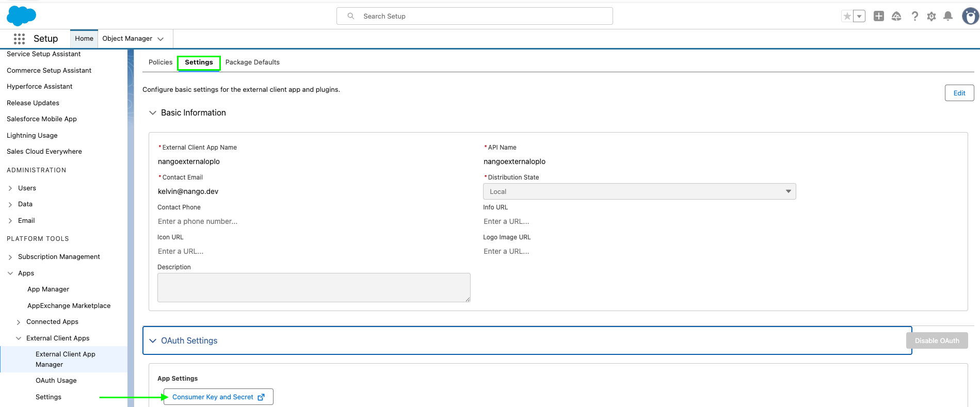
Task: Select the Settings tab
Action: click(199, 62)
